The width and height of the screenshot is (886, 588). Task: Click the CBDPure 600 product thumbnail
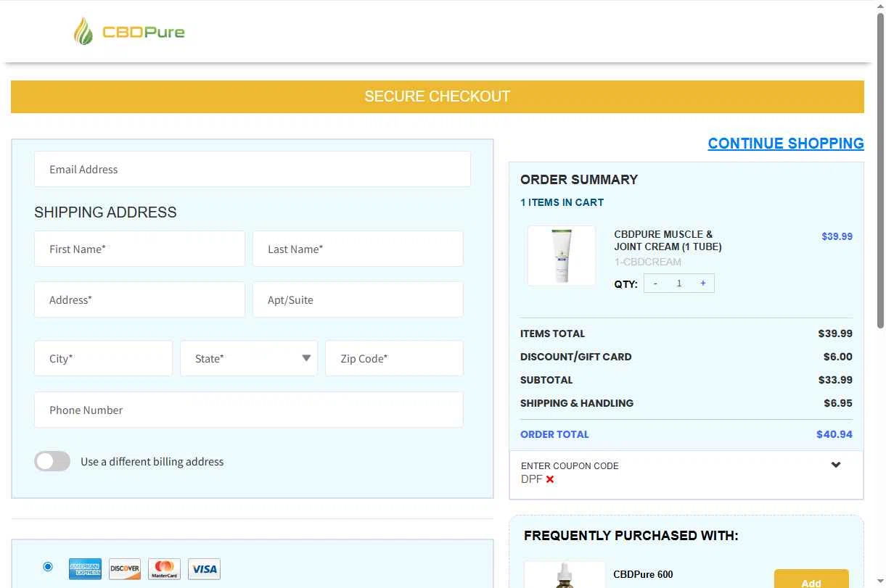pyautogui.click(x=565, y=575)
